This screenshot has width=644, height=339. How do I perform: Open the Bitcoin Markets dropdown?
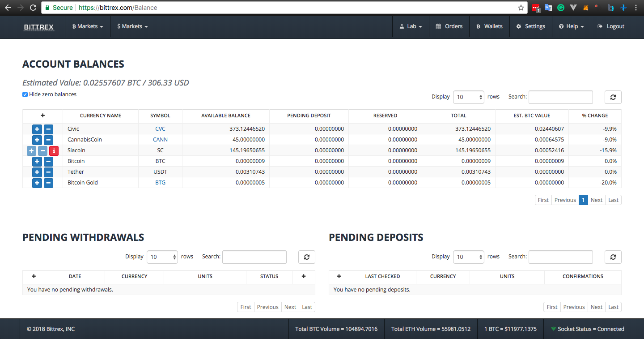pos(88,26)
